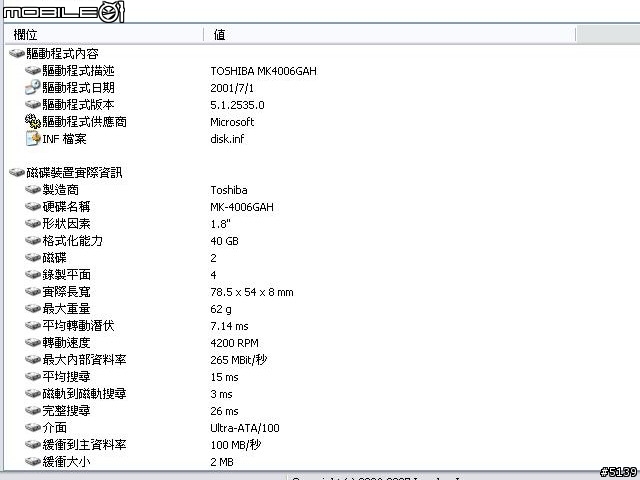Select the manufacturer value Toshiba

[229, 190]
